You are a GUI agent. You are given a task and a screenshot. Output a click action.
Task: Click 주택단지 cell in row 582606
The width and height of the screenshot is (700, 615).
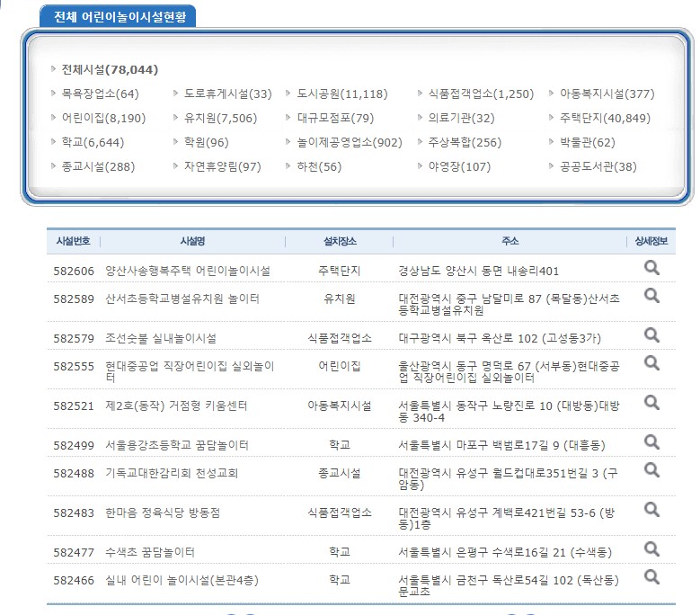coord(340,271)
